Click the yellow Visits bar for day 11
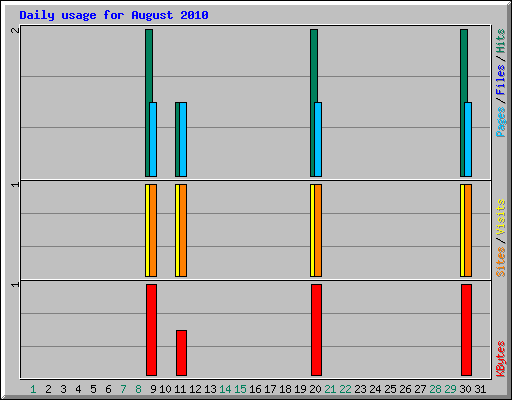512x400 pixels. click(x=177, y=230)
